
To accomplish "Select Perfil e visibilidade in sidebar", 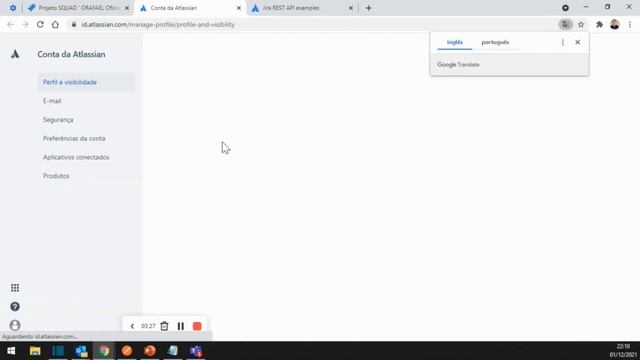I will (86, 82).
